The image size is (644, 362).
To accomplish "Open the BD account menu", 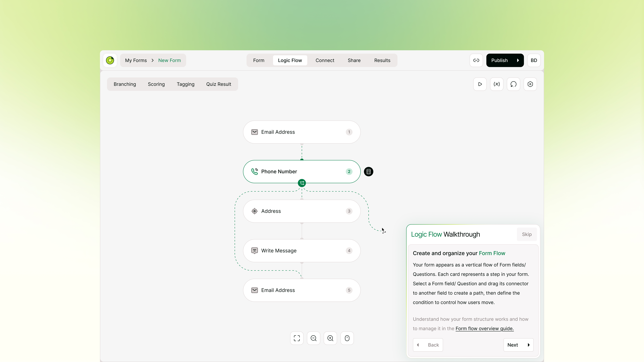I will click(534, 60).
